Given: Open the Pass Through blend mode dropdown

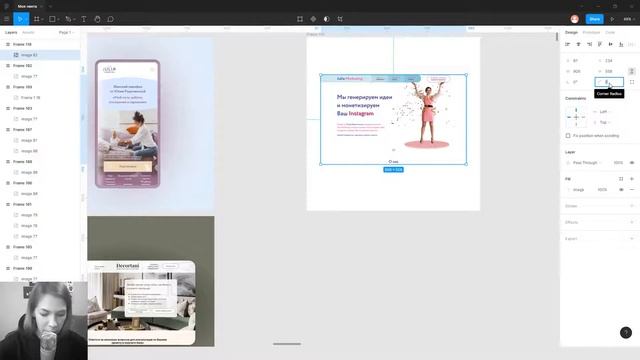Looking at the screenshot, I should 585,163.
